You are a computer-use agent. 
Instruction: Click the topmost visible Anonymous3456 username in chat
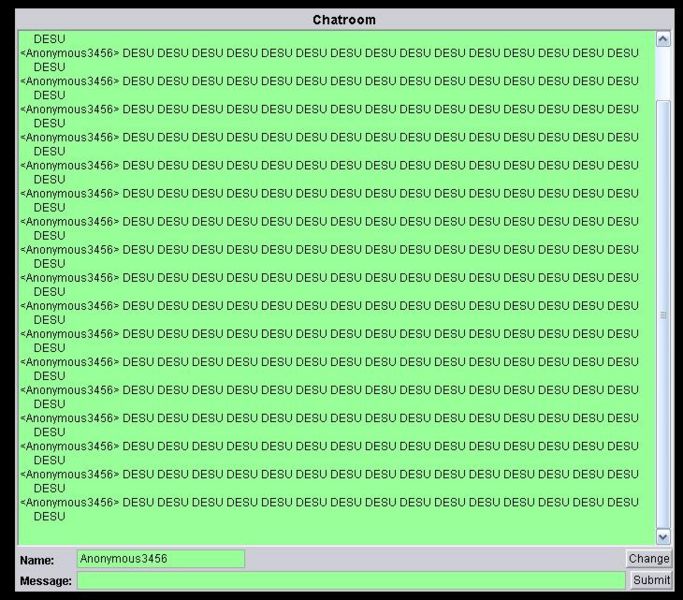tap(69, 53)
